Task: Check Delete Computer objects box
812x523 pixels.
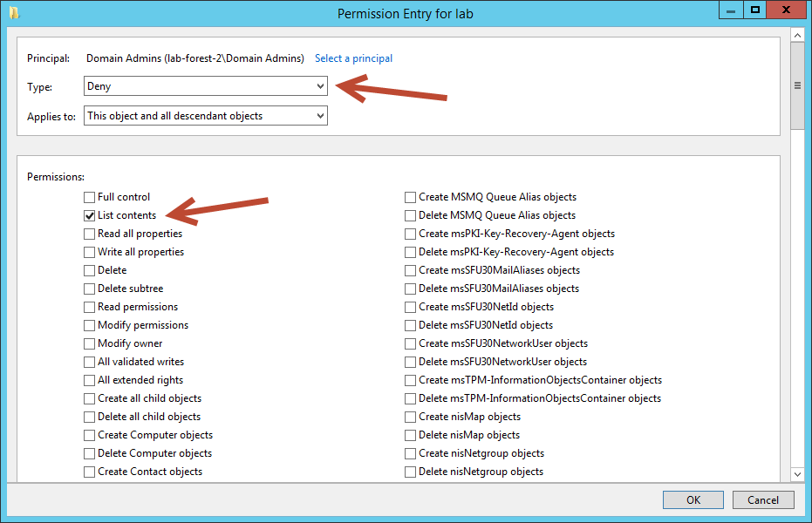Action: pos(90,453)
